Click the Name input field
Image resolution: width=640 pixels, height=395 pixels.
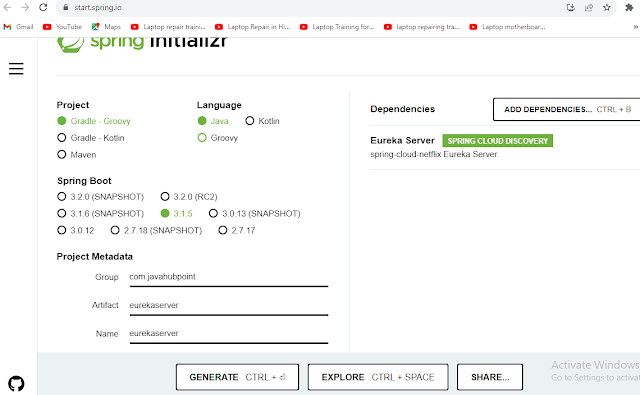tap(229, 334)
